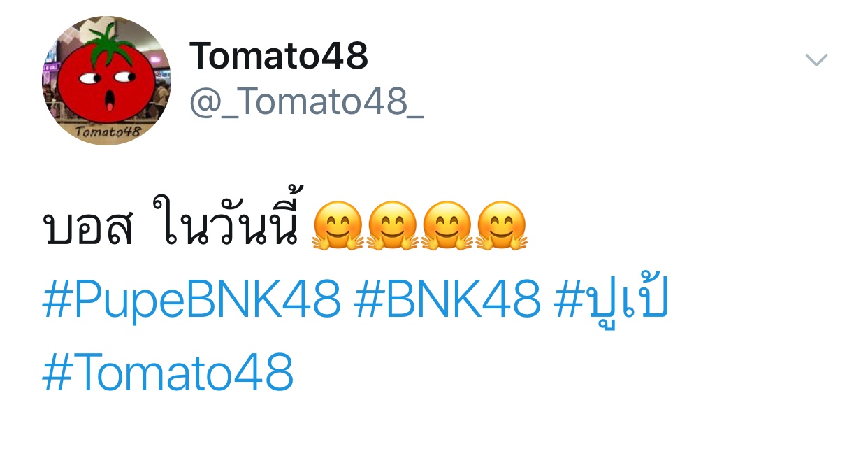The width and height of the screenshot is (868, 449).
Task: Open the #Tomato48 hashtag on the last line
Action: point(168,372)
